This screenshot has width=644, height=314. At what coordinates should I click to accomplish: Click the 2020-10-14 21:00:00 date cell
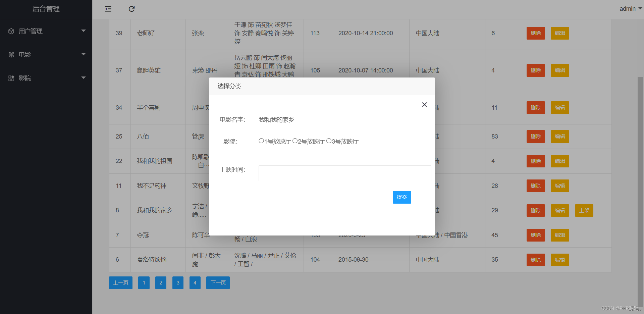[370, 33]
